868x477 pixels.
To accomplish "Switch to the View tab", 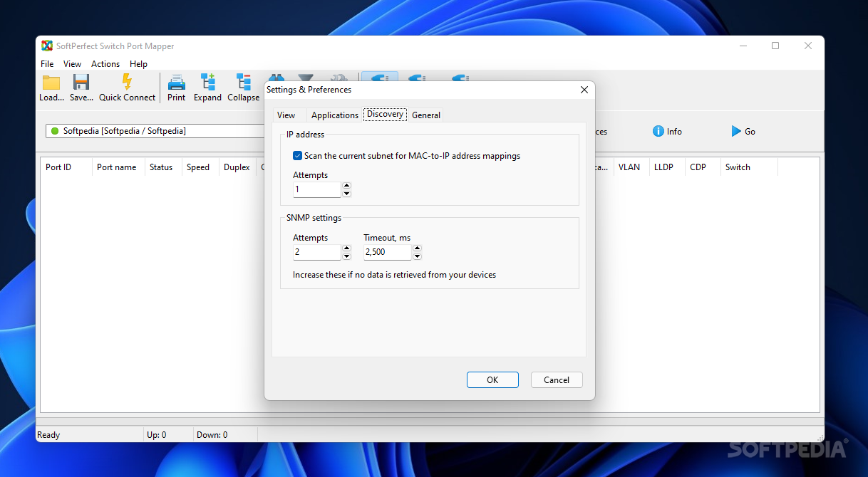I will pyautogui.click(x=286, y=115).
